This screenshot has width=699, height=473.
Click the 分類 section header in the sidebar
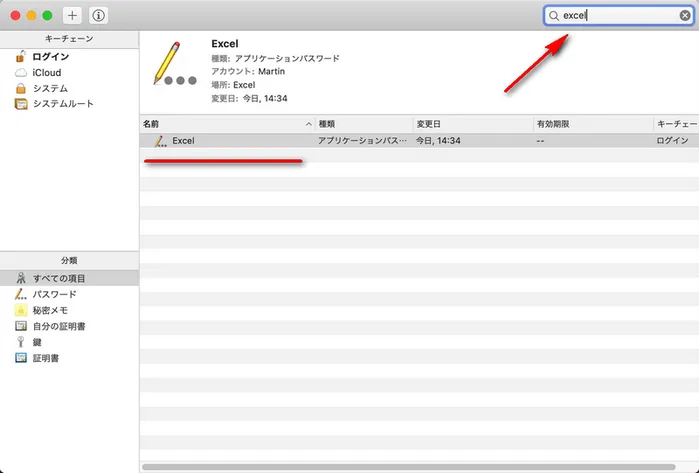(x=69, y=260)
